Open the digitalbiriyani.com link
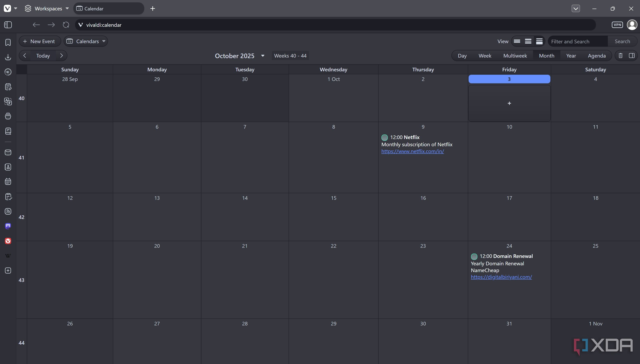This screenshot has height=364, width=640. point(501,277)
